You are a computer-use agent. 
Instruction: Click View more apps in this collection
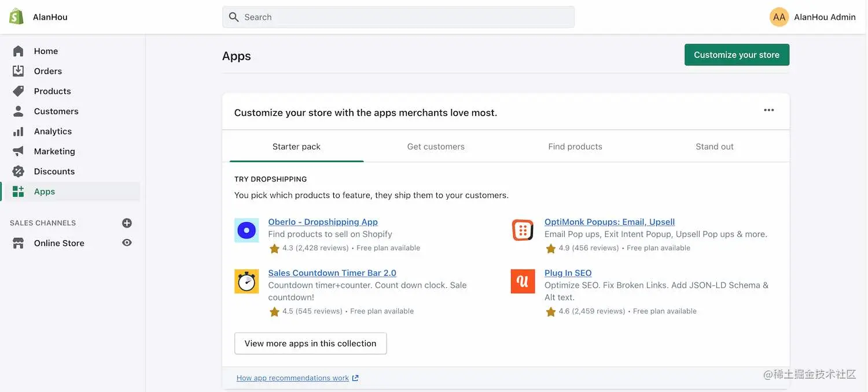coord(310,343)
